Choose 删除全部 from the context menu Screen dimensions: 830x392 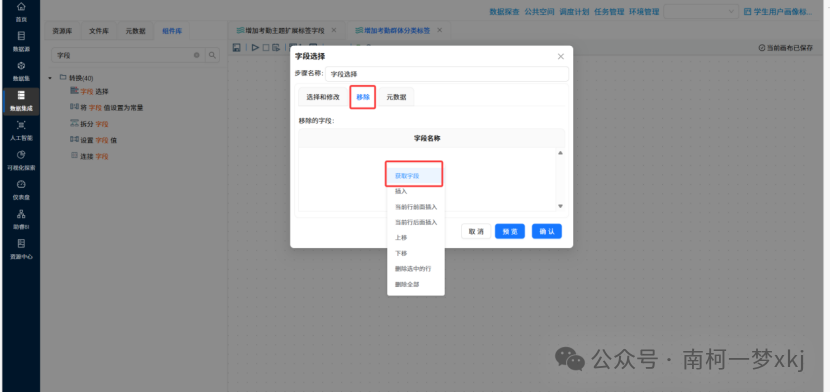tap(416, 285)
